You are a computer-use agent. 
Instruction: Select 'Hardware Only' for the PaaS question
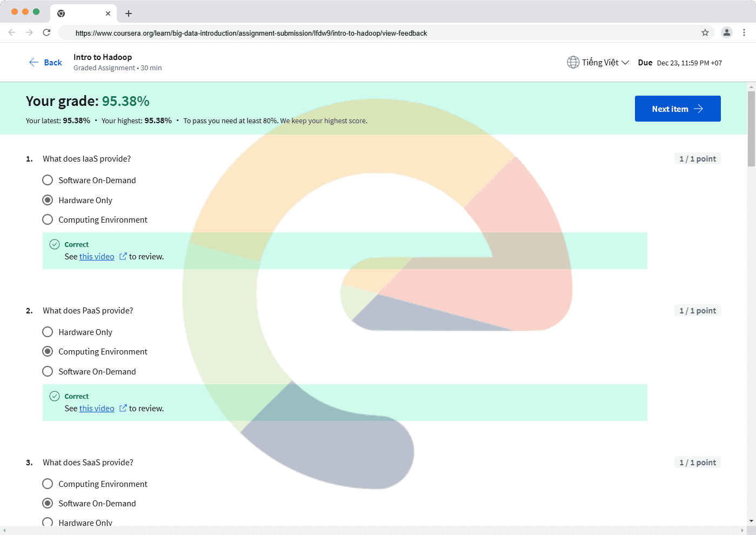(48, 332)
